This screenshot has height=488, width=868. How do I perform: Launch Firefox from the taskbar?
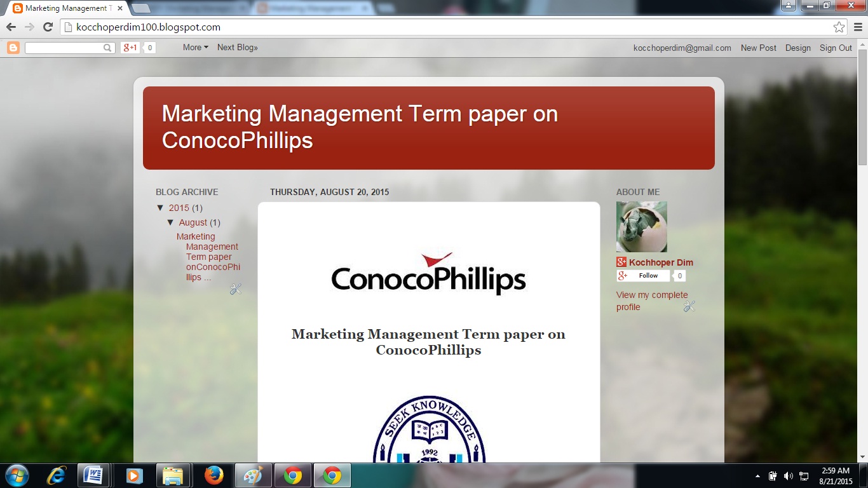click(214, 475)
